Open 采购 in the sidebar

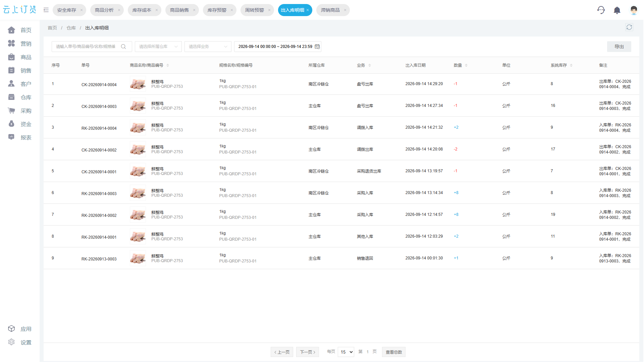pos(20,111)
